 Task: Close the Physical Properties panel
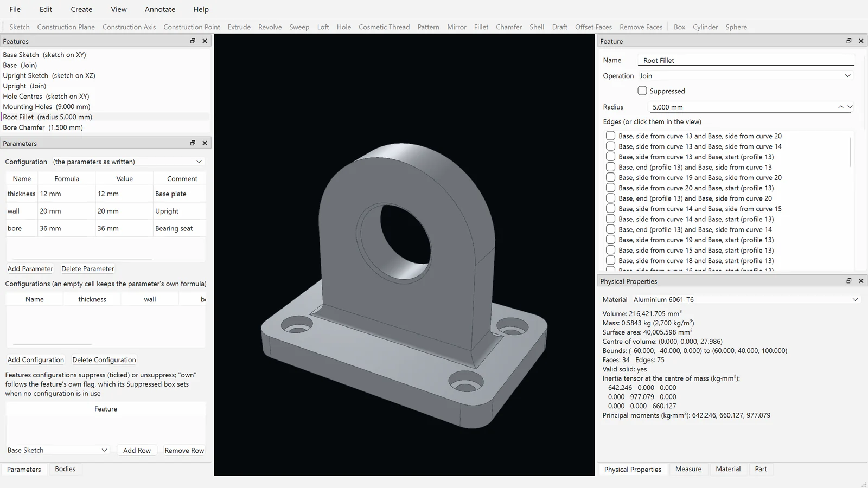pyautogui.click(x=861, y=281)
